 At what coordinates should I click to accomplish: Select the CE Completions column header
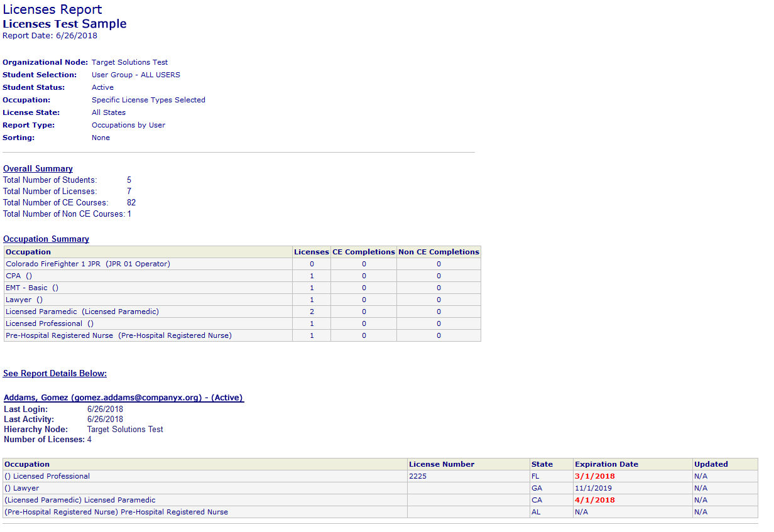tap(363, 251)
